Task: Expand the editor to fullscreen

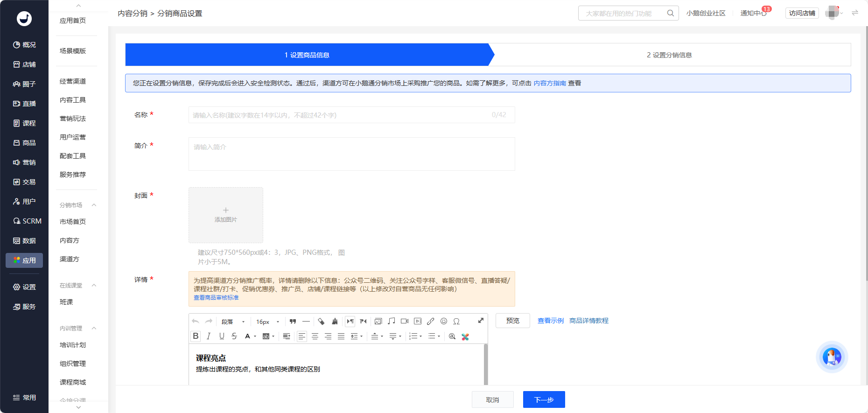Action: [481, 321]
